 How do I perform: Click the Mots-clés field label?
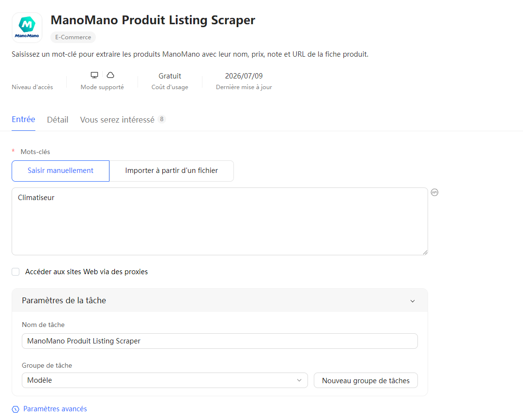coord(35,152)
